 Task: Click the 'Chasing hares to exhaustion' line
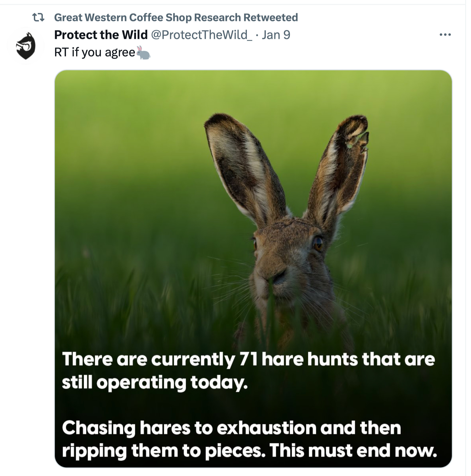[231, 428]
